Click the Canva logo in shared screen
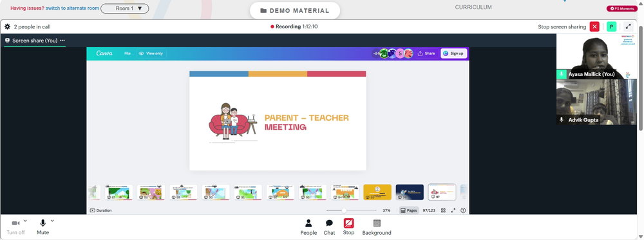The height and width of the screenshot is (240, 644). point(104,54)
